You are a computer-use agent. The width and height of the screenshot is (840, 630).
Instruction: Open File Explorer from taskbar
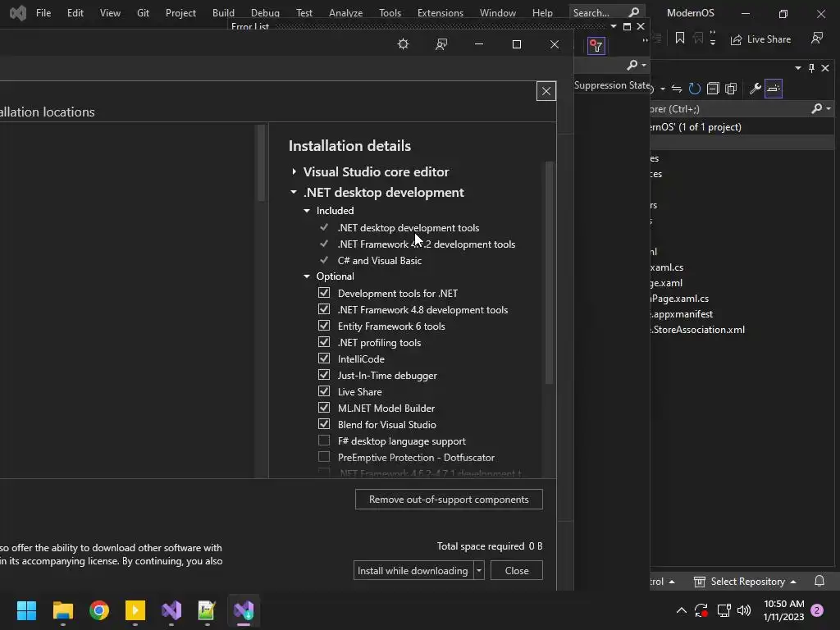point(62,610)
